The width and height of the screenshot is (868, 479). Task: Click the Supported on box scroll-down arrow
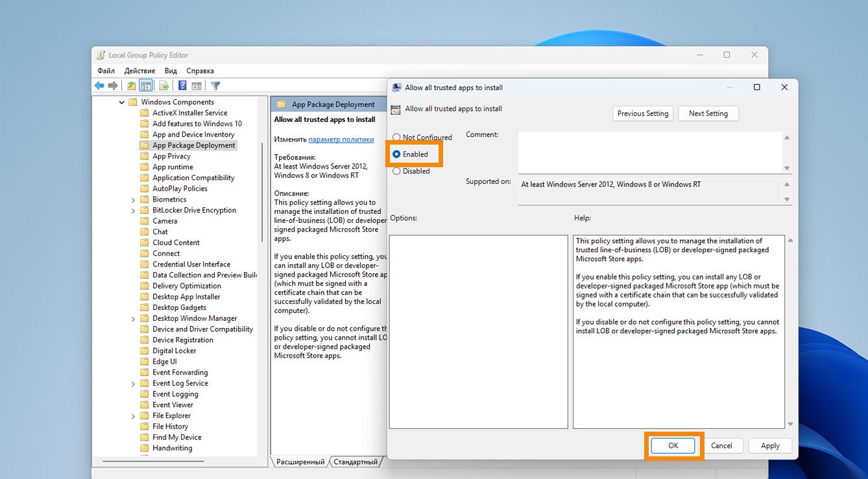(787, 200)
